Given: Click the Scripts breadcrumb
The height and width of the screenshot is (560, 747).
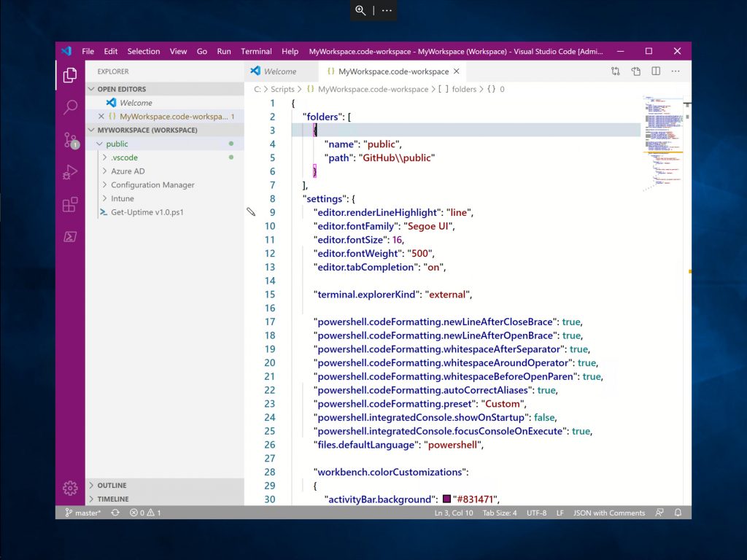Looking at the screenshot, I should point(282,89).
